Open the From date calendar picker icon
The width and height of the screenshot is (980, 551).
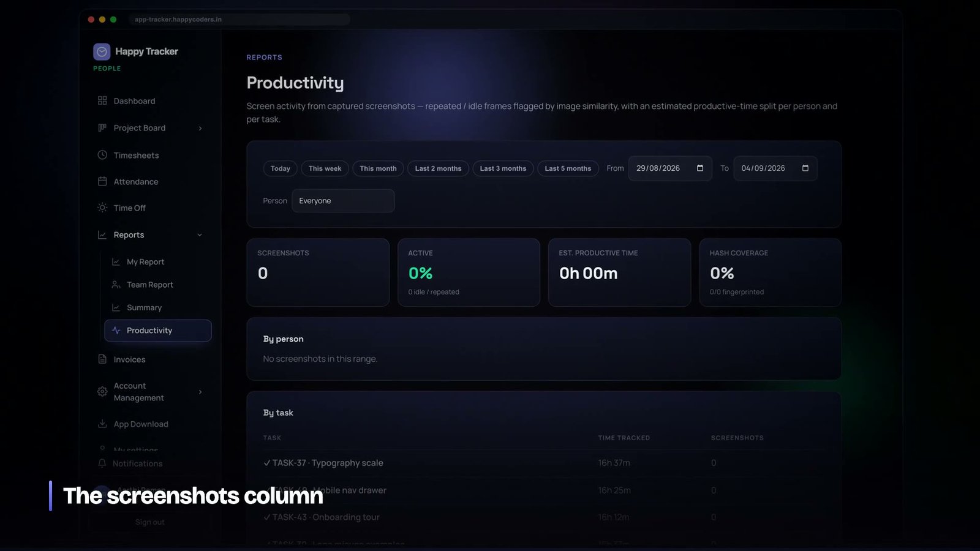coord(700,168)
